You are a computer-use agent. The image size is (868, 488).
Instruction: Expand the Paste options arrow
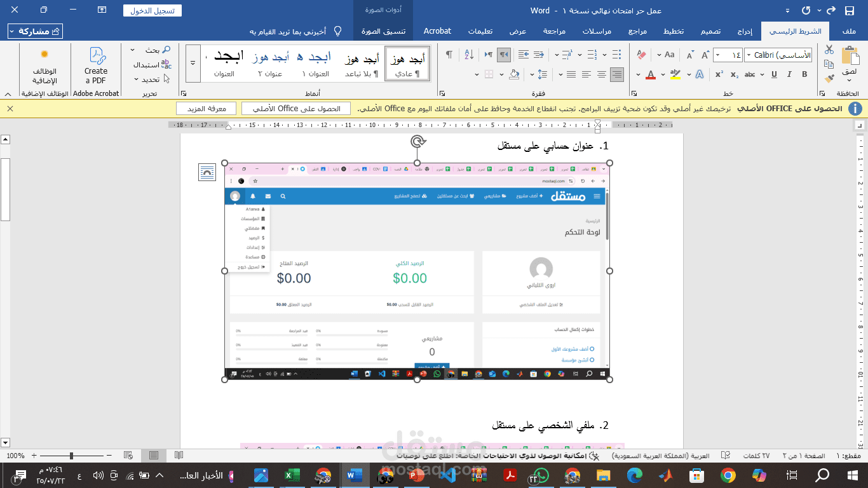850,81
